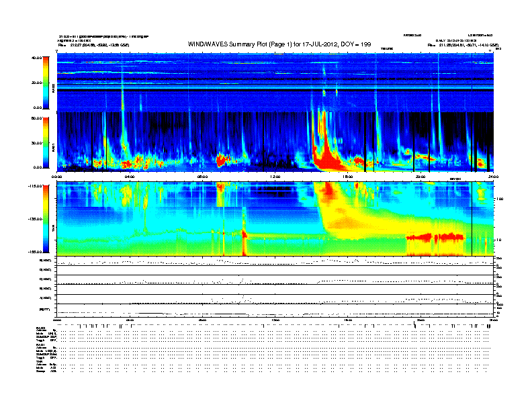Click the RAD2 color scale bar

click(x=46, y=83)
